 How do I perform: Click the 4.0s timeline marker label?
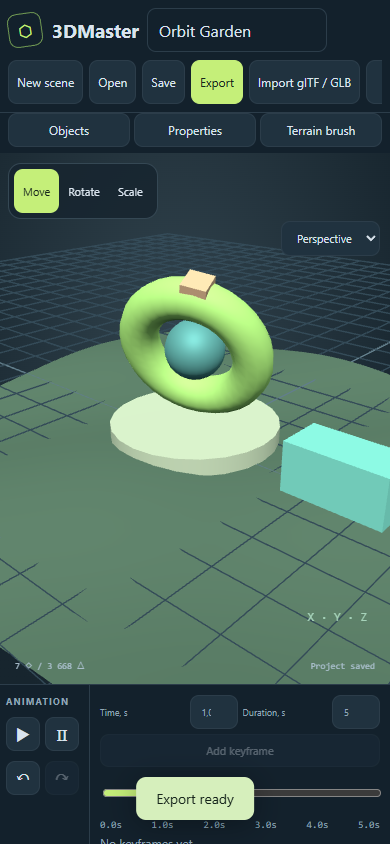317,825
